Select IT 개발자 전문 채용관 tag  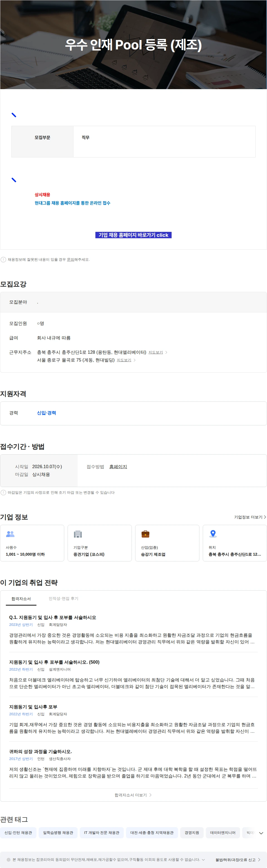(x=102, y=833)
